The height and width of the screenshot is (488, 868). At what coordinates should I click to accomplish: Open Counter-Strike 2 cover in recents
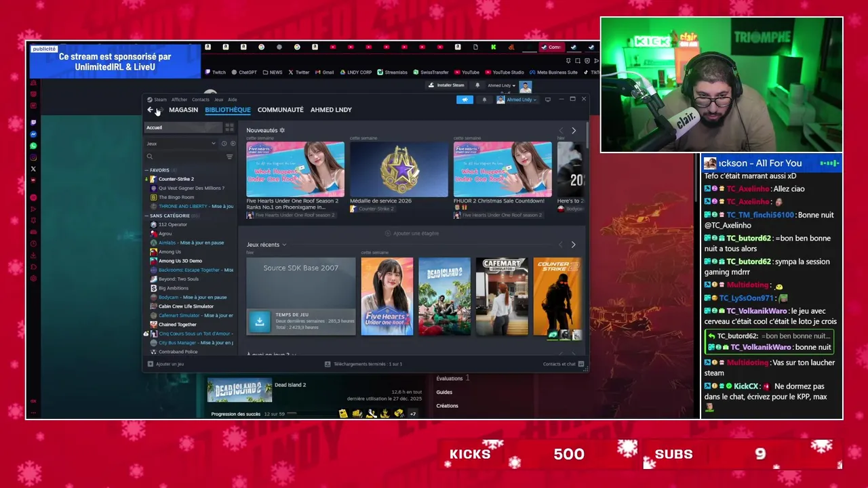[557, 296]
